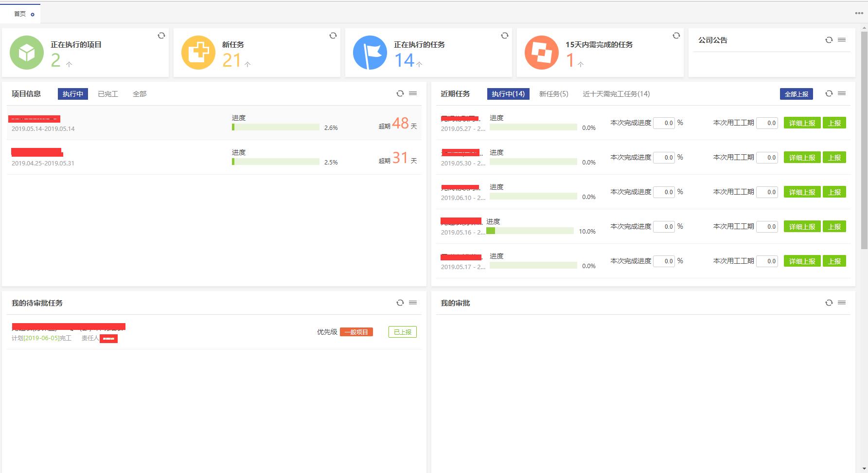This screenshot has height=473, width=868.
Task: Click first task's 本次完成进度 input field
Action: point(664,123)
